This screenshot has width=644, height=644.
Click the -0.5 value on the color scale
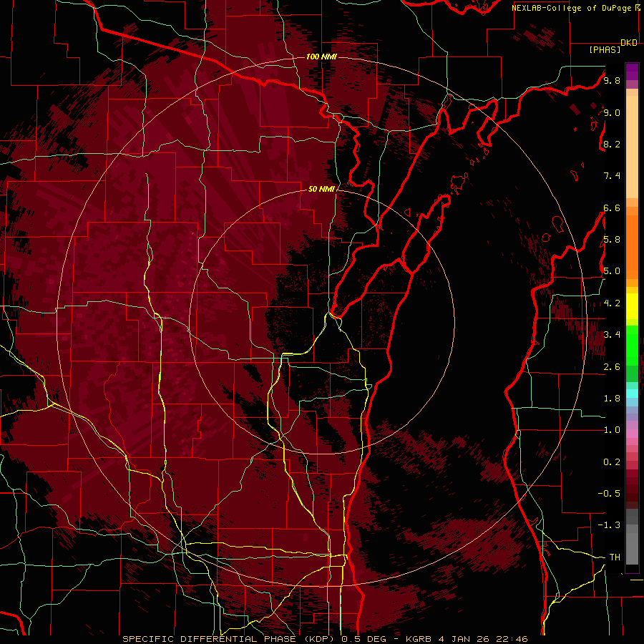[x=609, y=494]
